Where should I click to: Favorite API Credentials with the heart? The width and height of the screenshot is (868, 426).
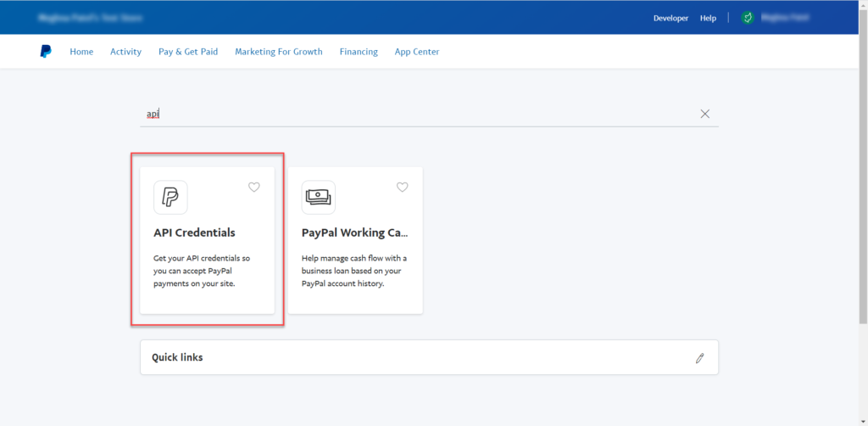click(x=253, y=188)
